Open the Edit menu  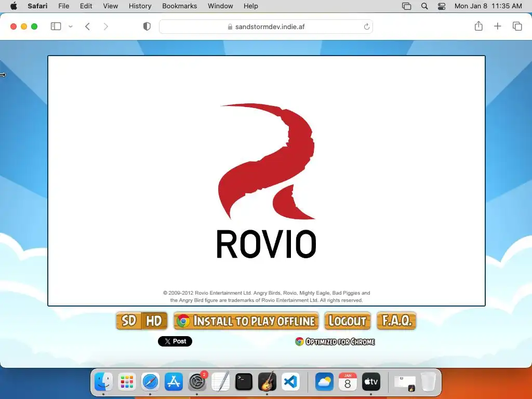coord(86,6)
